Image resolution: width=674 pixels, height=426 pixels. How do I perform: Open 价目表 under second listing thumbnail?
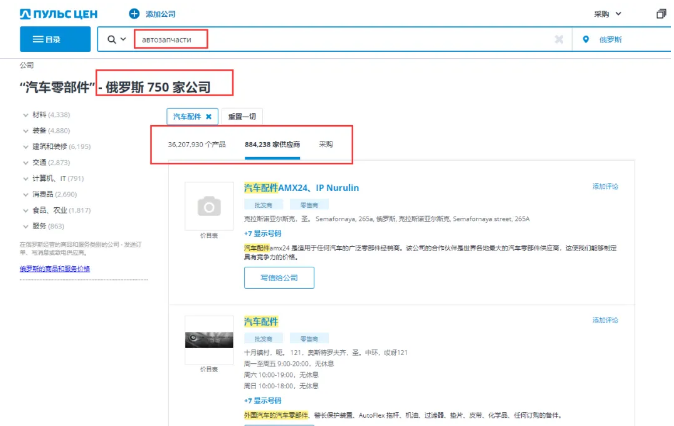coord(209,369)
